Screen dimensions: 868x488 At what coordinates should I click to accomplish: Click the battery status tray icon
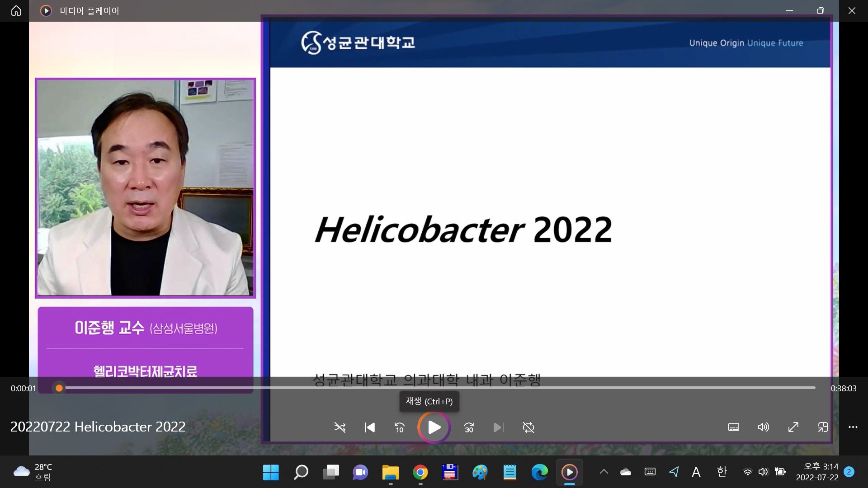pyautogui.click(x=780, y=472)
